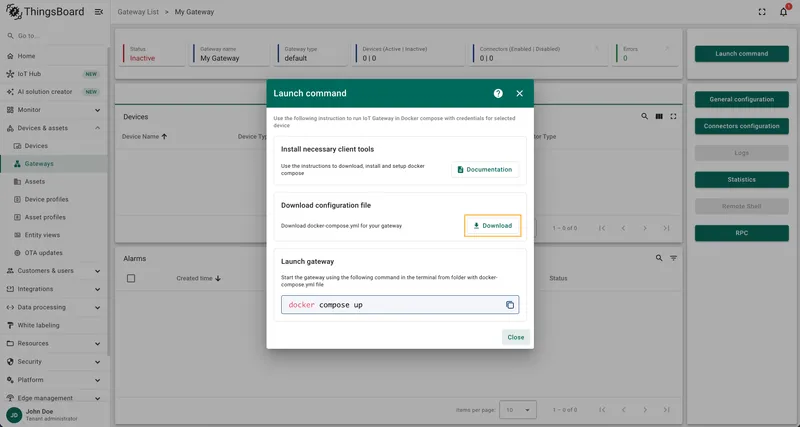This screenshot has height=427, width=800.
Task: Expand Data processing menu
Action: click(x=54, y=308)
